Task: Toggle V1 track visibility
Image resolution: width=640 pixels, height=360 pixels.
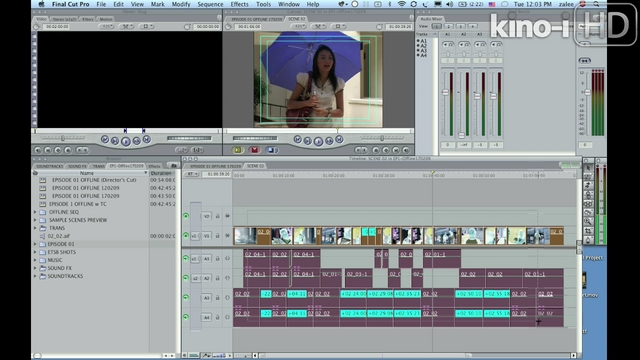Action: point(186,236)
